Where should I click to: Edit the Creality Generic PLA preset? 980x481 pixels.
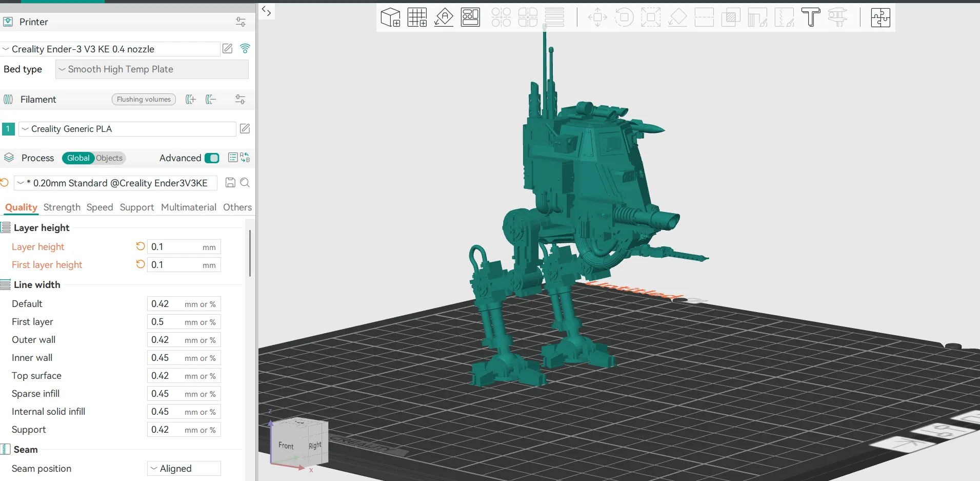click(x=245, y=129)
